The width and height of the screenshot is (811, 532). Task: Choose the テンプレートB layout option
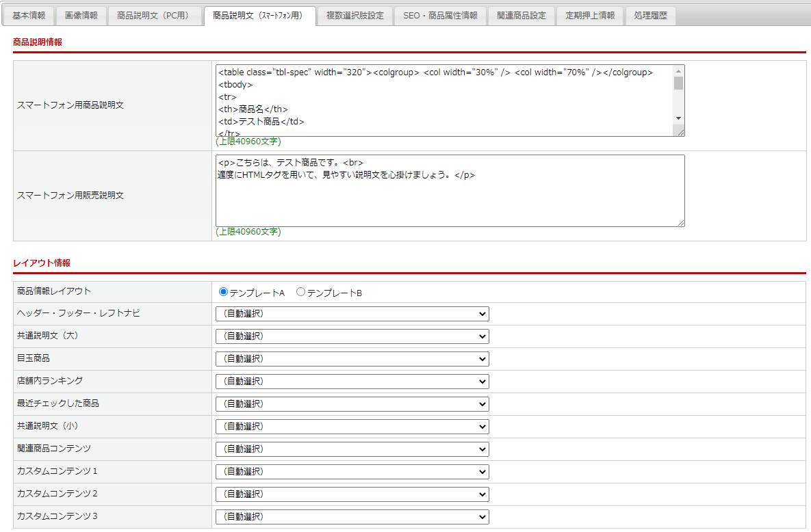point(300,293)
